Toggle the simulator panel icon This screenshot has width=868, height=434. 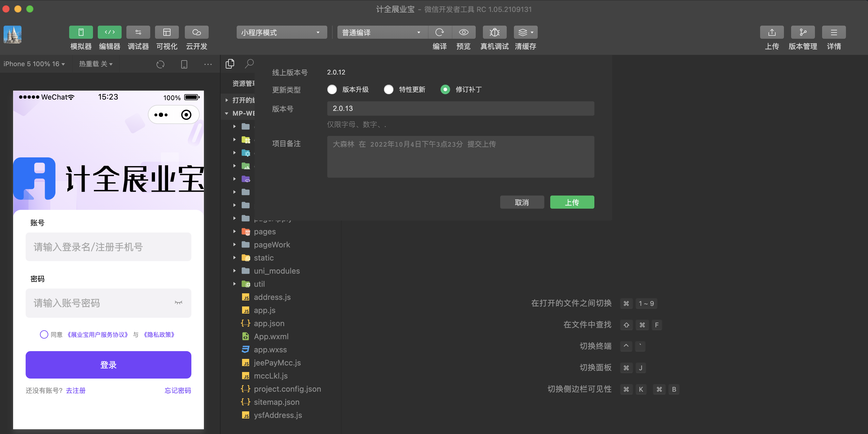[81, 32]
